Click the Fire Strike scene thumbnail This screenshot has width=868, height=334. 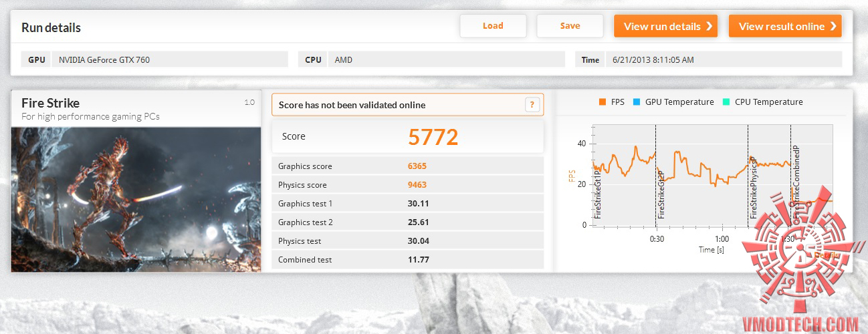click(136, 199)
